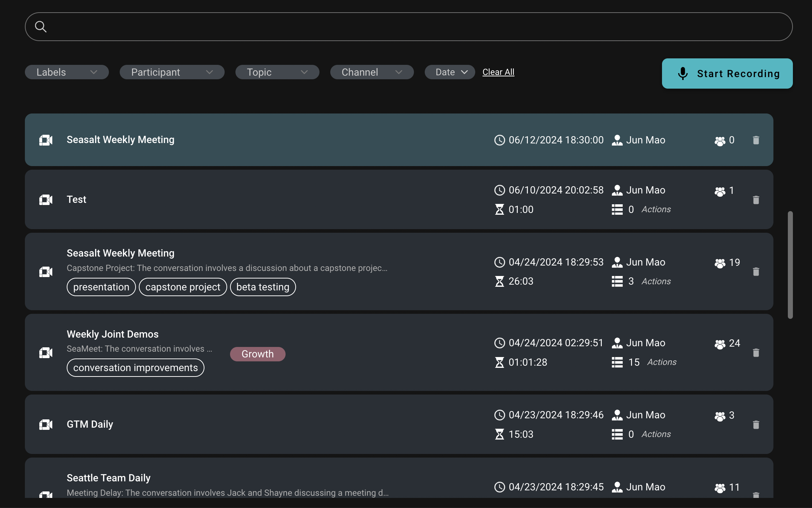Delete the Weekly Joint Demos meeting

756,353
